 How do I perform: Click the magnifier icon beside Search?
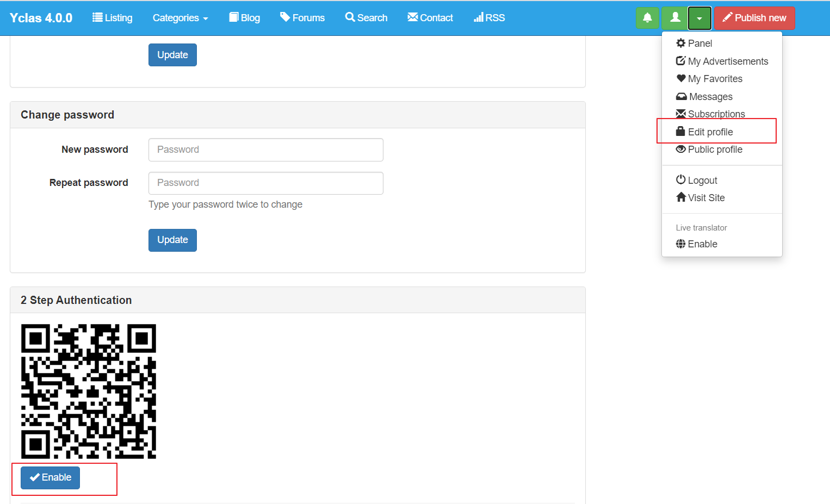click(350, 17)
